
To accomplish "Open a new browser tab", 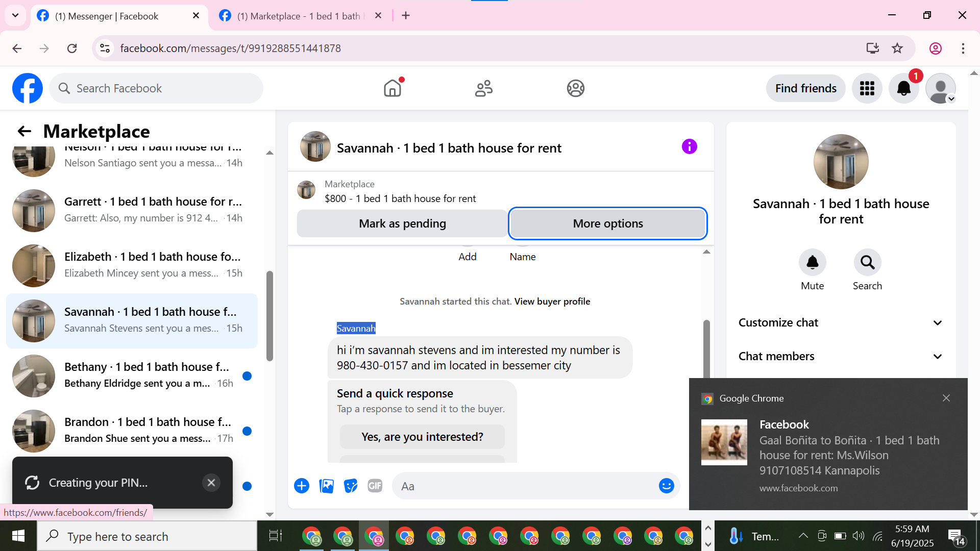I will click(x=406, y=16).
